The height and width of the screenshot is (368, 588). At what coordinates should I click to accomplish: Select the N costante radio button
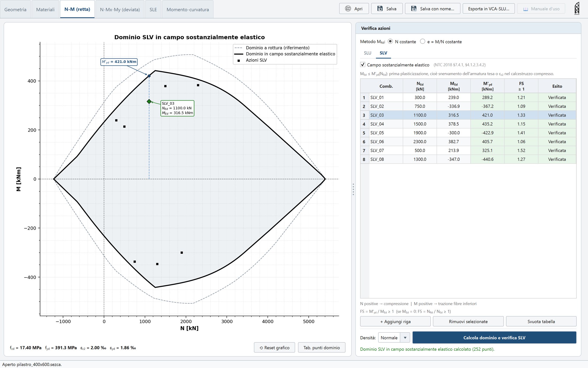pos(390,41)
